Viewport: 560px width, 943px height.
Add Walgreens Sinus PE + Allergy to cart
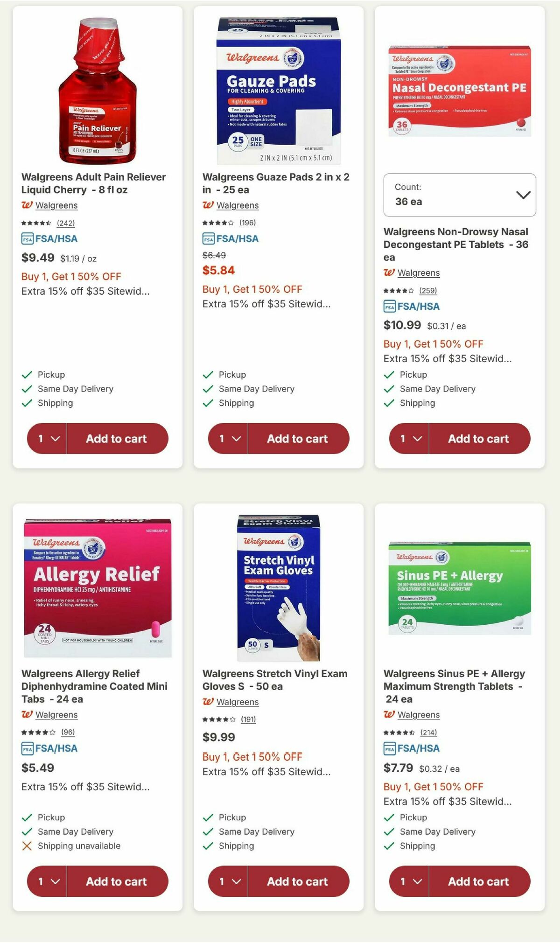[478, 881]
